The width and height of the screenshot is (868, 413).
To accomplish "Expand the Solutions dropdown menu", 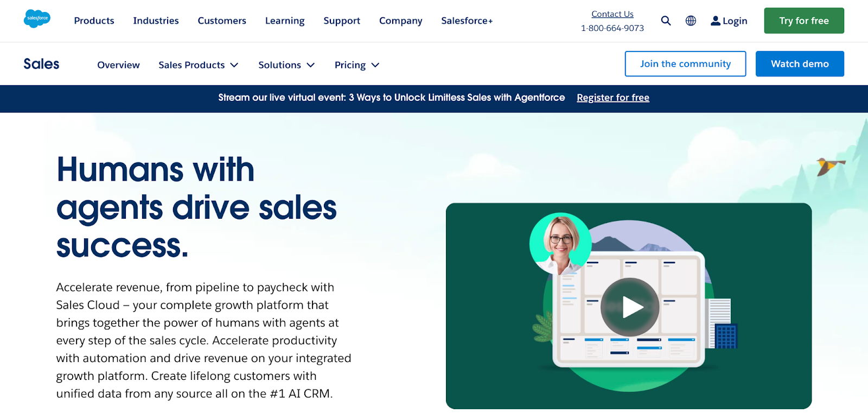I will tap(286, 65).
